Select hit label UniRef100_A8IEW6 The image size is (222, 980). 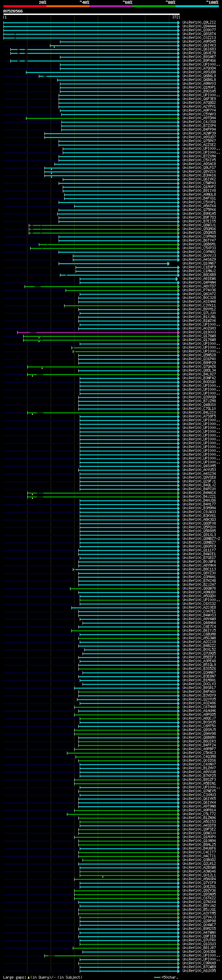coord(199,278)
